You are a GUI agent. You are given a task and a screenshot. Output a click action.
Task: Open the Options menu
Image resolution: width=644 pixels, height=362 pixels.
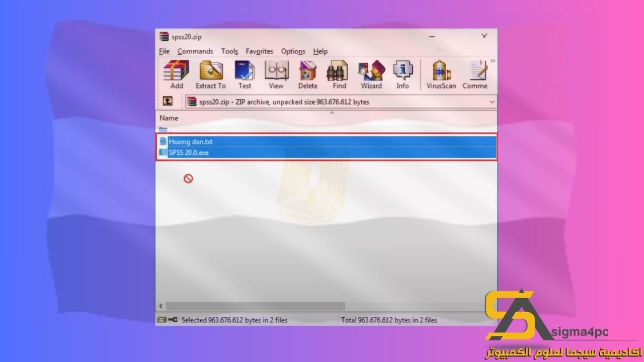293,51
